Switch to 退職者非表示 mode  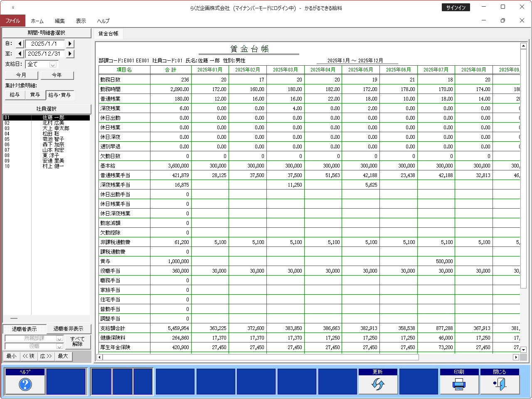coord(68,329)
